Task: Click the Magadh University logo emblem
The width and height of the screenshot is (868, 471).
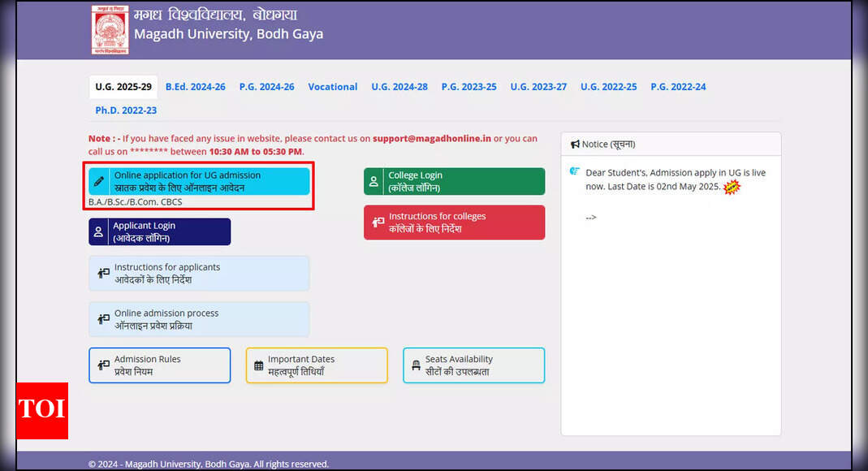Action: click(109, 30)
